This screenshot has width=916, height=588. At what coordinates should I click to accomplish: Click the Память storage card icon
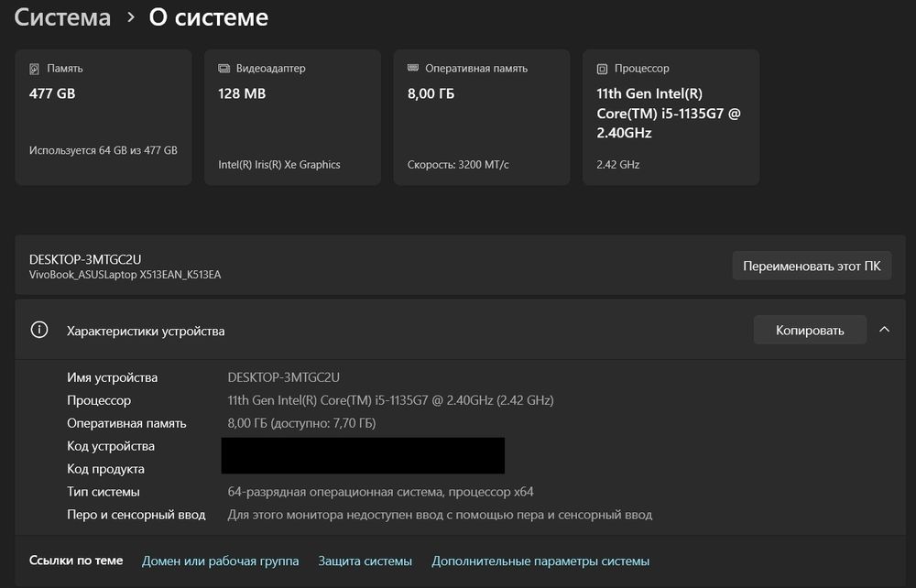[x=35, y=69]
